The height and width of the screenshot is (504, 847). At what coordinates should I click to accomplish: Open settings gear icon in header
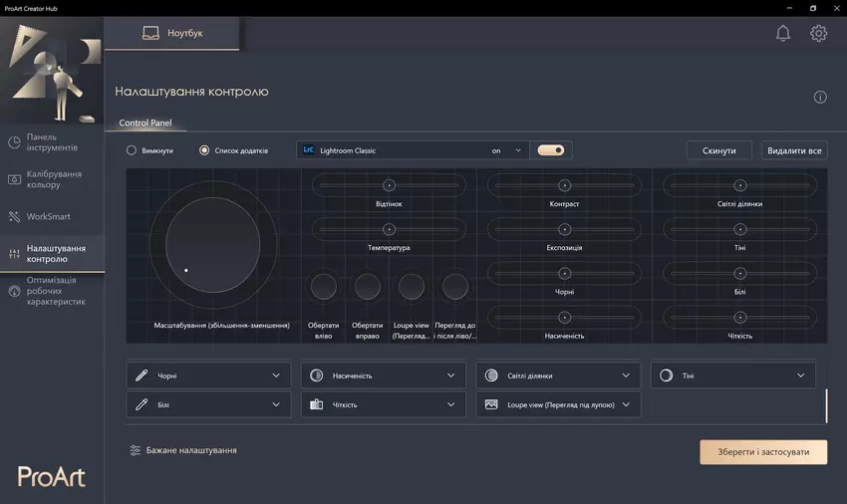point(818,33)
